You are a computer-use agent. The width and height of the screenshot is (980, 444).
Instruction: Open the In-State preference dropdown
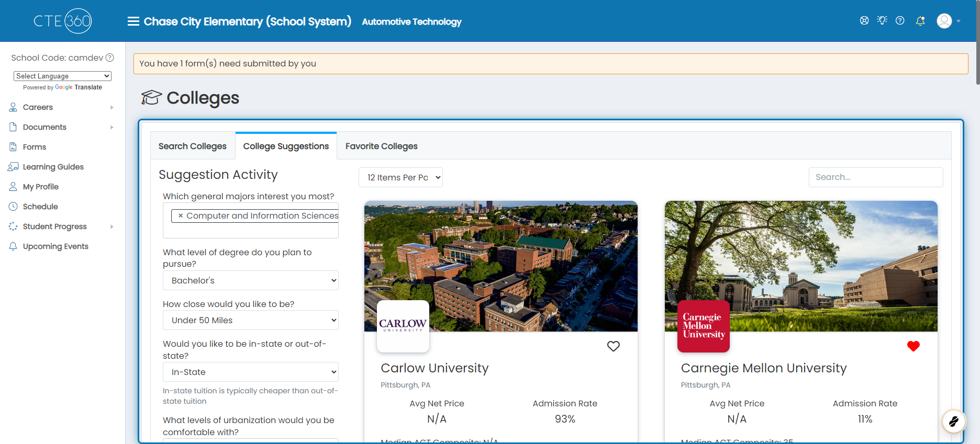pos(251,372)
